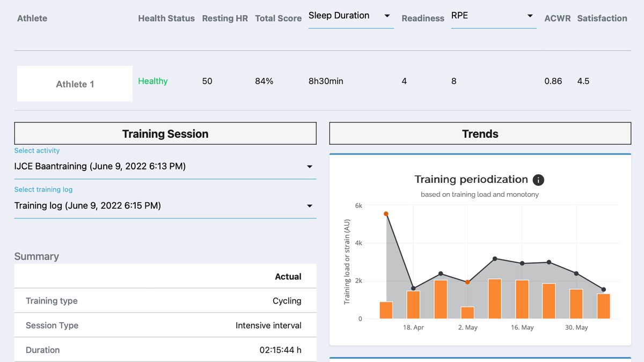Click the shortest orange bar near 2. May

pyautogui.click(x=467, y=313)
